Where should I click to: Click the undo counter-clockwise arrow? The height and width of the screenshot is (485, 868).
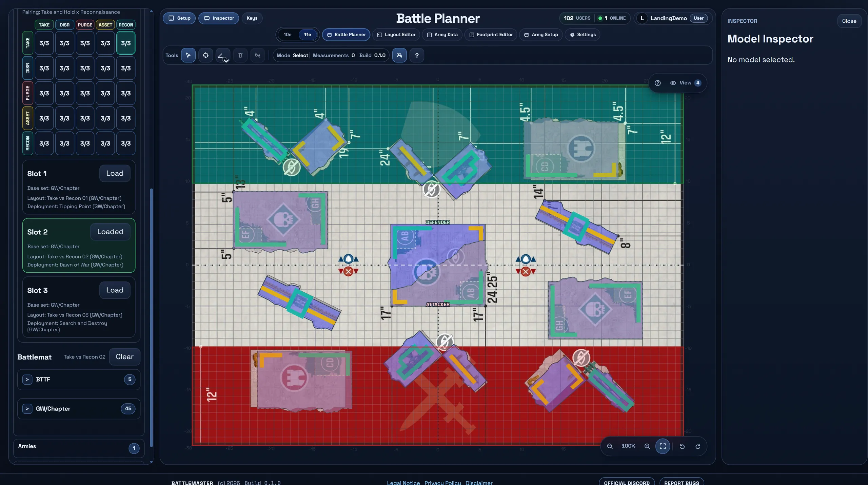tap(682, 446)
